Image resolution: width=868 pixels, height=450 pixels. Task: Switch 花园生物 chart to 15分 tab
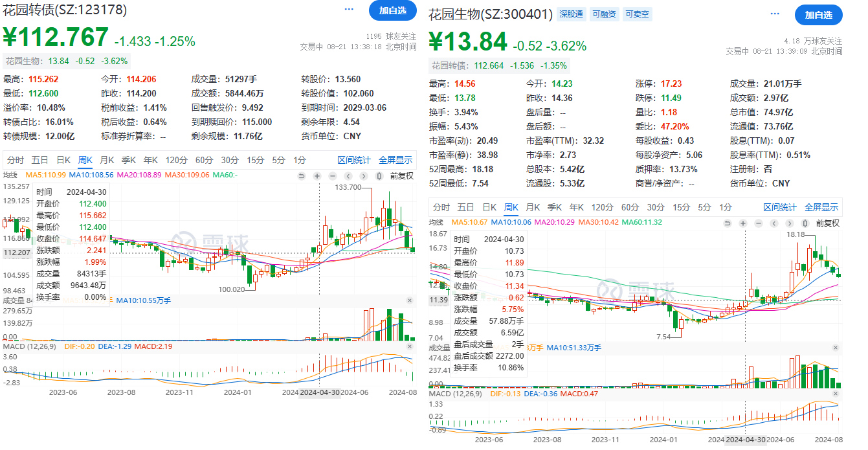[682, 207]
